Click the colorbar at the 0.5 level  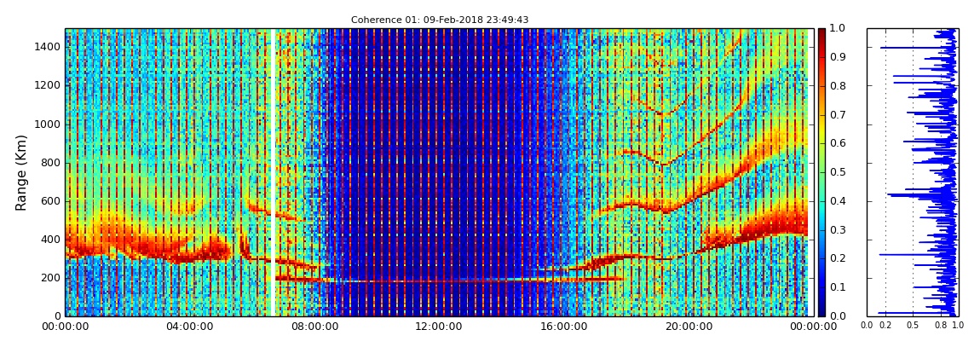pos(821,172)
